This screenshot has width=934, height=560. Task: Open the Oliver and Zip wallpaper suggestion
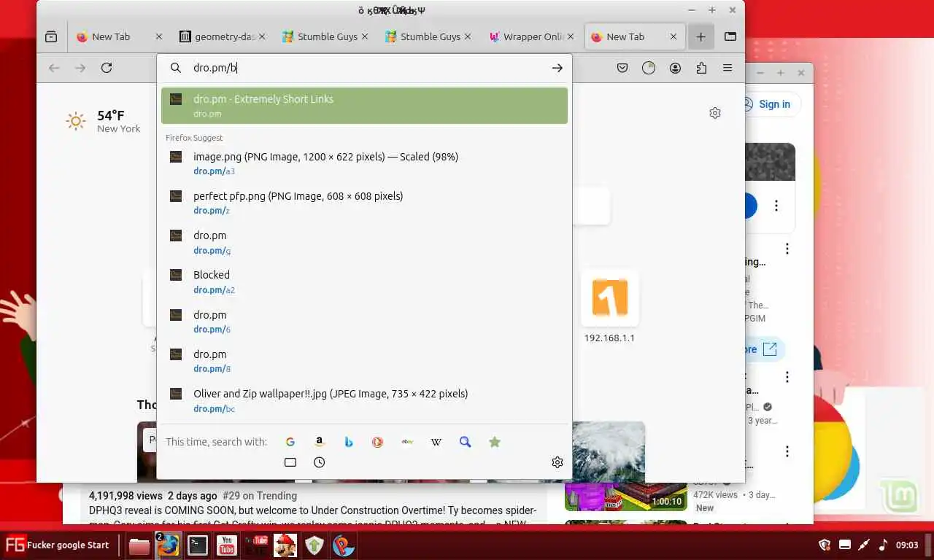point(364,400)
